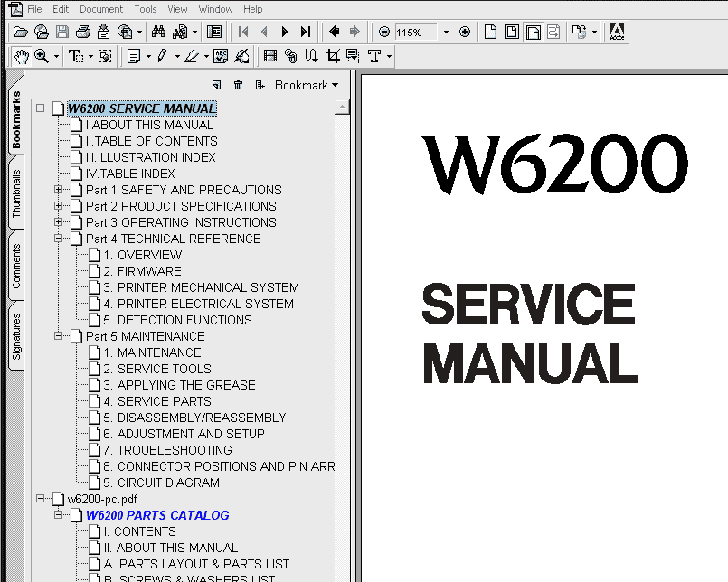Select the Graphics Select tool
The image size is (728, 582).
coord(106,57)
